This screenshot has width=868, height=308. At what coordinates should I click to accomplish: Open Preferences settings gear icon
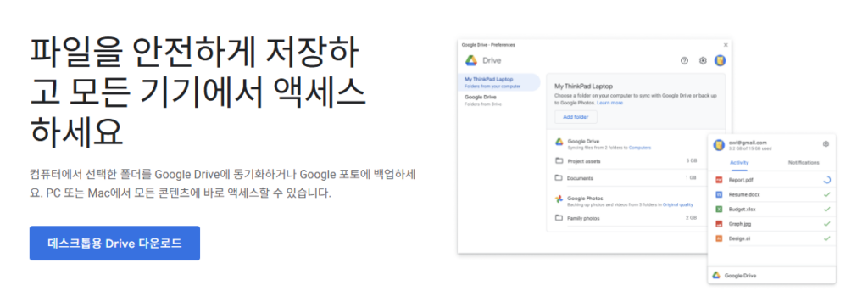point(703,61)
